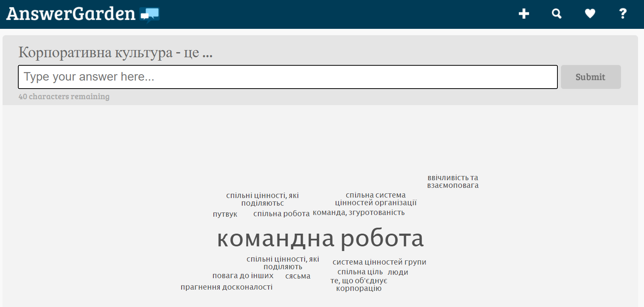The height and width of the screenshot is (307, 644).
Task: Select the answer 'спільна ціль'
Action: 359,271
